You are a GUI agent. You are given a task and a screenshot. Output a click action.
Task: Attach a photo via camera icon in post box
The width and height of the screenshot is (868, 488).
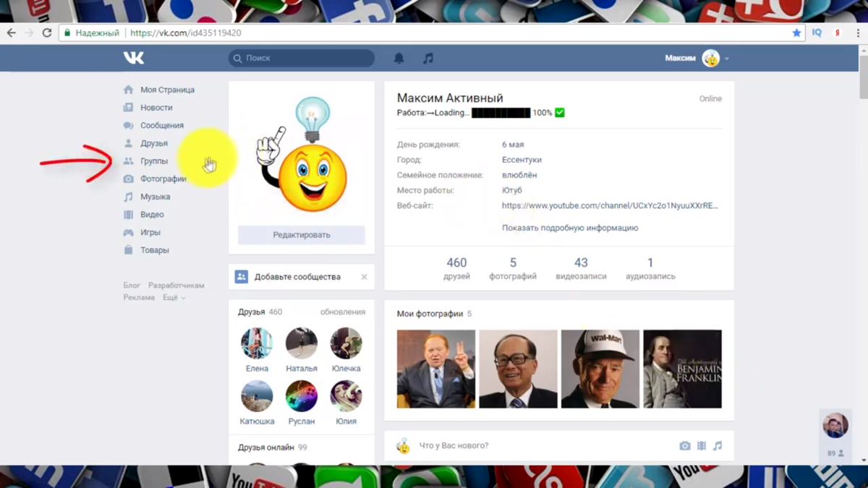(x=685, y=446)
